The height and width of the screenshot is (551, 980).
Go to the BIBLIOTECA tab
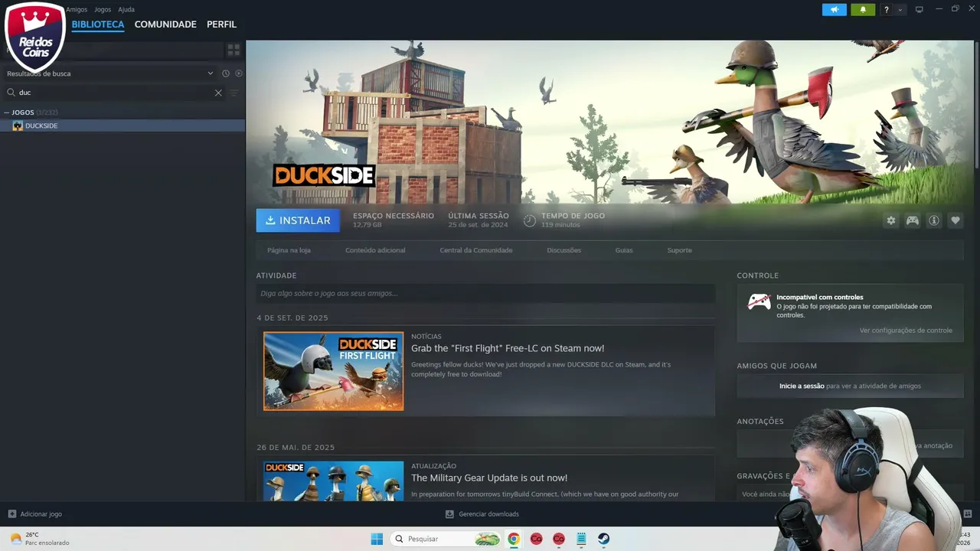coord(98,24)
